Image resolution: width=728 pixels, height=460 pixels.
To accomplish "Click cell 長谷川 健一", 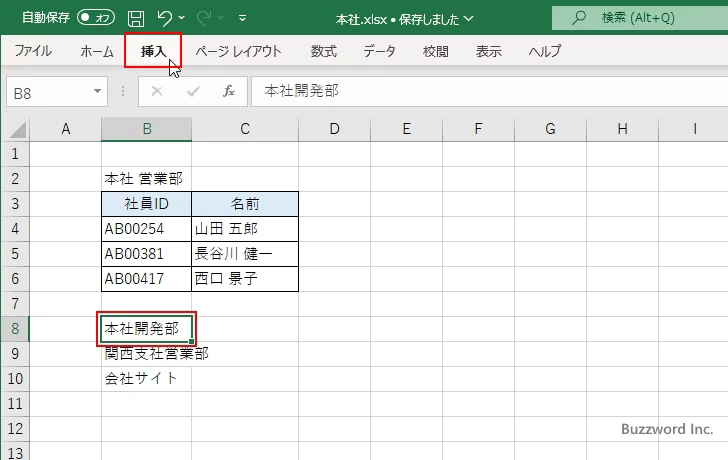I will 245,254.
